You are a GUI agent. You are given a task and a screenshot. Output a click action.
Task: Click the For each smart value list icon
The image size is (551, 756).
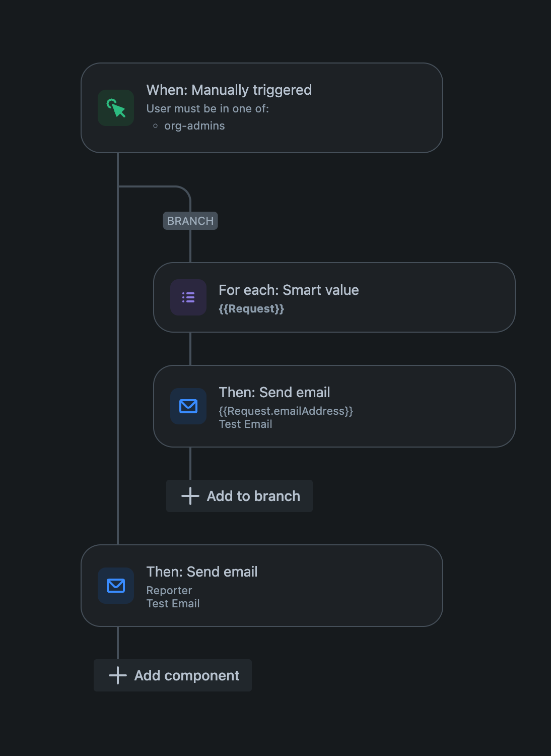pyautogui.click(x=188, y=297)
